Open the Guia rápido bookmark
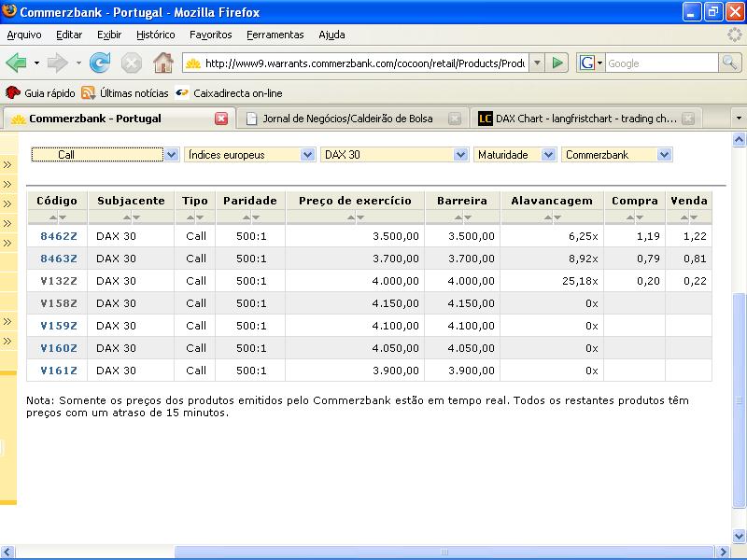The image size is (747, 560). click(x=40, y=92)
